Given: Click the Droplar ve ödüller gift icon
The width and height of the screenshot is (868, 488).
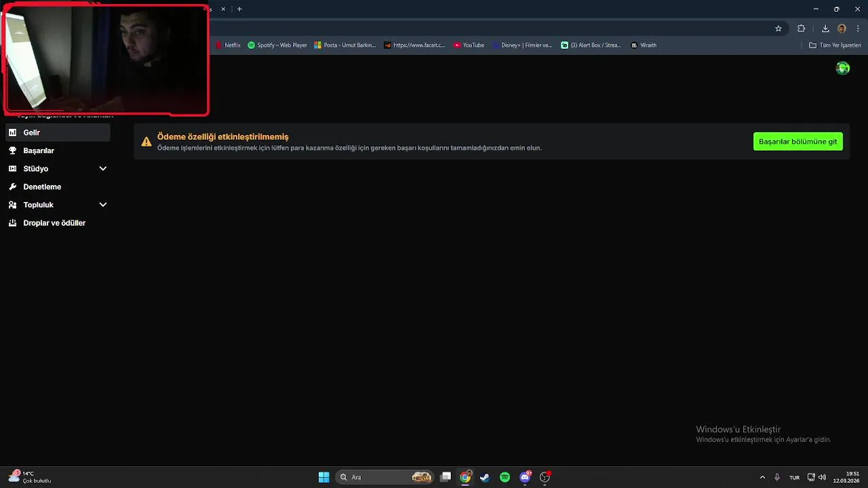Looking at the screenshot, I should (x=12, y=223).
